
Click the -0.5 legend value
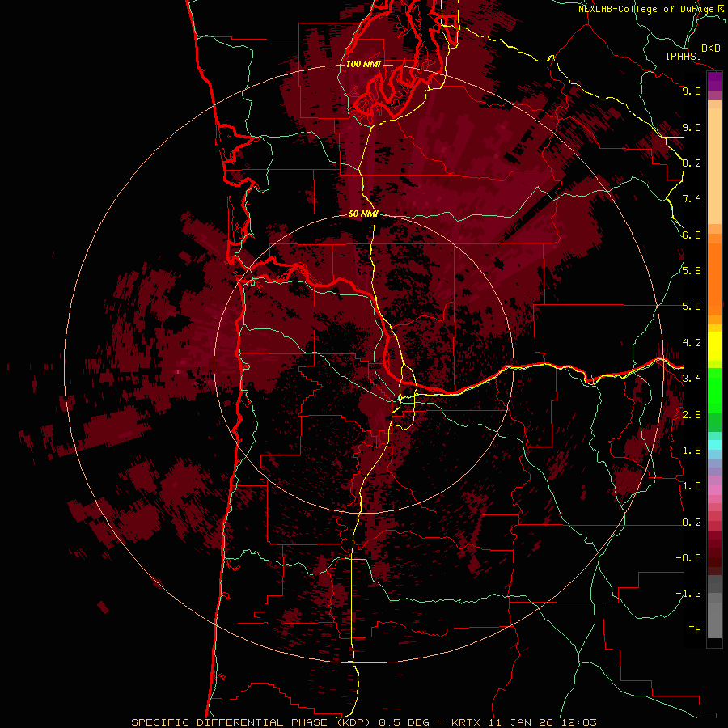[x=688, y=558]
